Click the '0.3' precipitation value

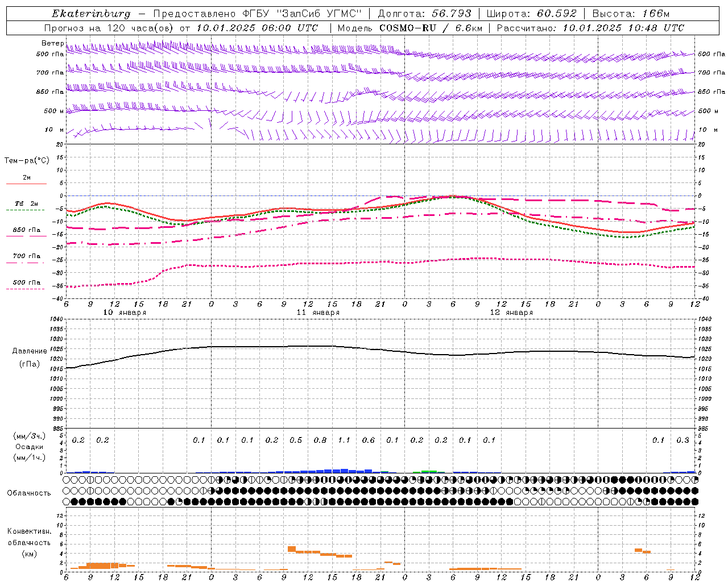click(682, 440)
